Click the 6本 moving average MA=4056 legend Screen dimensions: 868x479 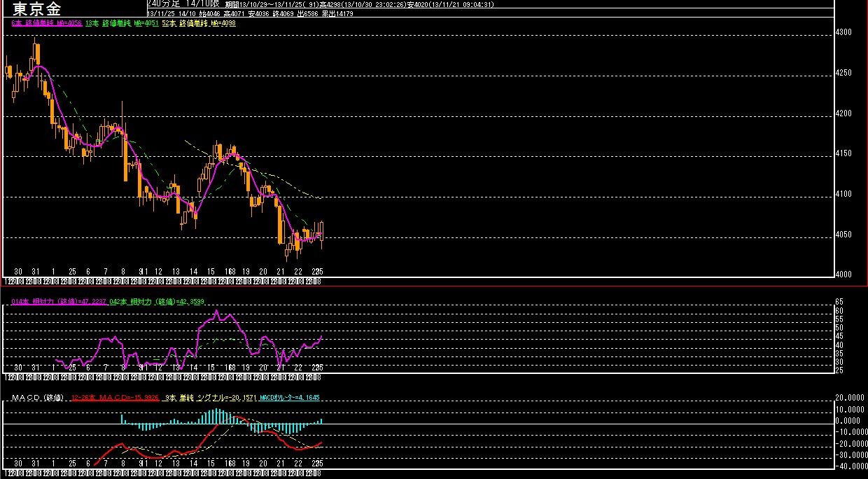47,23
